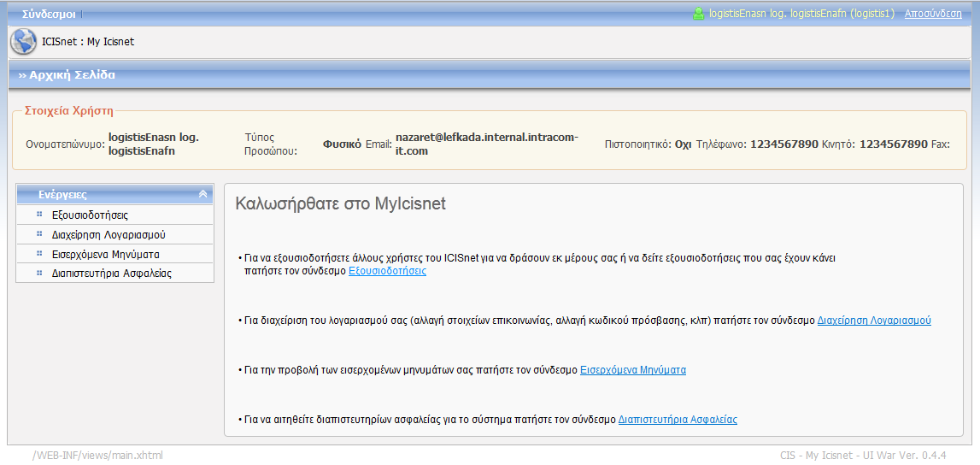This screenshot has width=980, height=465.
Task: Click the bullet icon beside Εισερχόμενα Μηνύματα menu item
Action: pyautogui.click(x=39, y=253)
